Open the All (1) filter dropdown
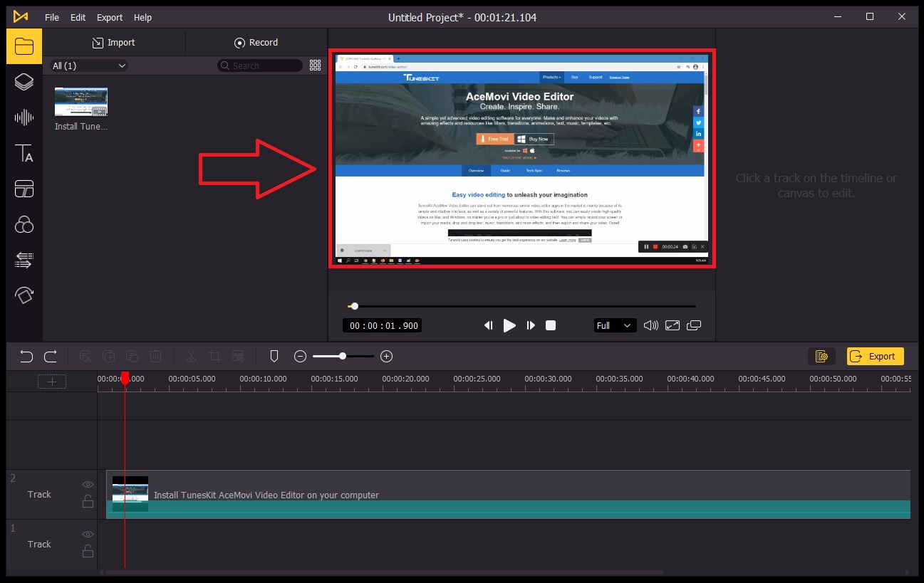 coord(88,65)
